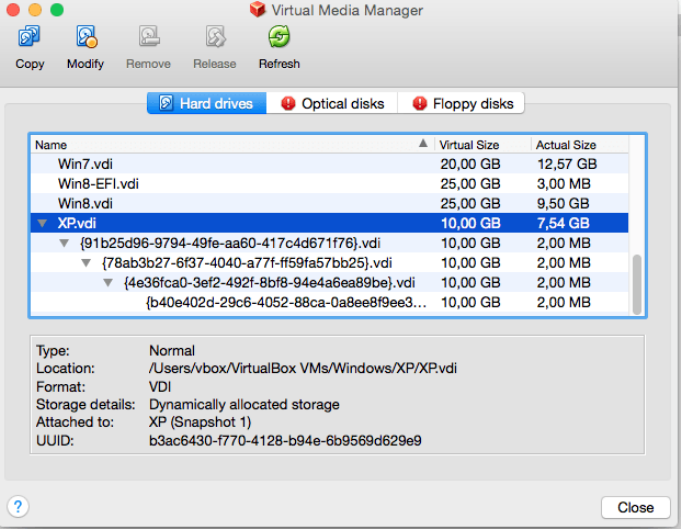Collapse the {91b25d96-9794...} snapshot disk
The width and height of the screenshot is (681, 529).
(x=64, y=243)
